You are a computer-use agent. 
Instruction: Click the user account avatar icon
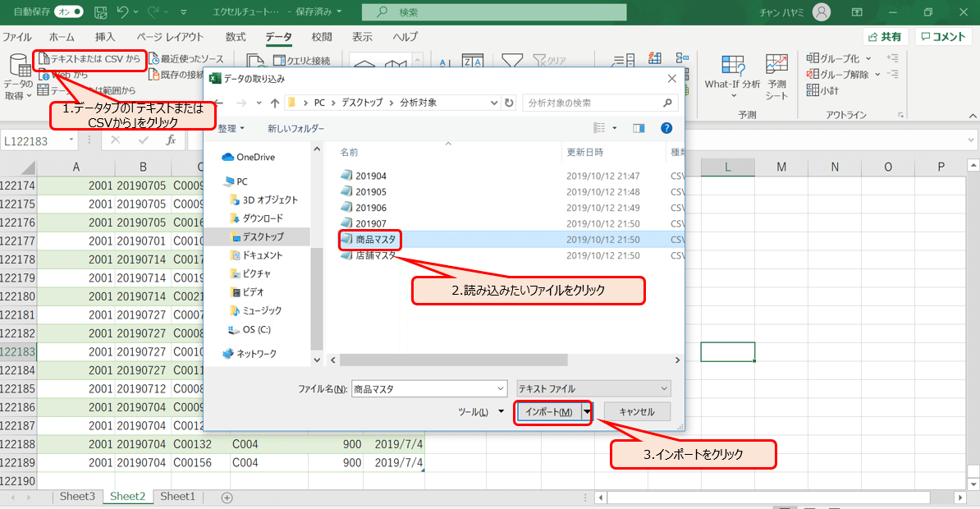click(822, 11)
